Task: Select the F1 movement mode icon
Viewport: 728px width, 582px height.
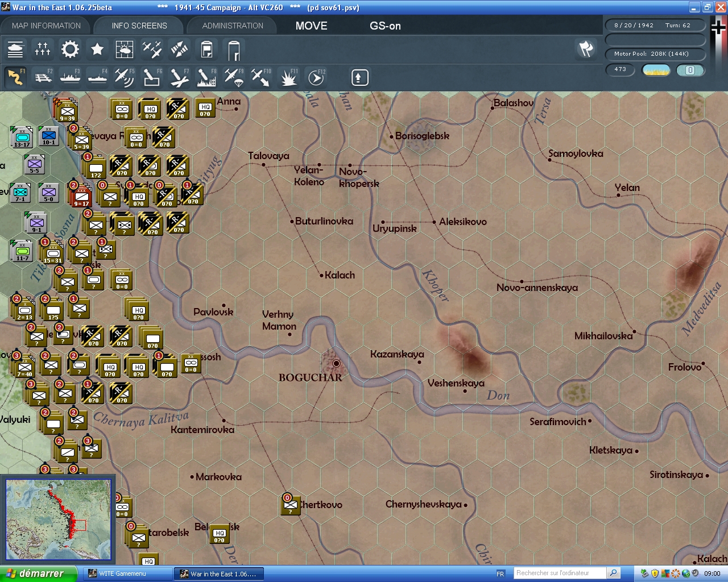Action: [x=15, y=77]
